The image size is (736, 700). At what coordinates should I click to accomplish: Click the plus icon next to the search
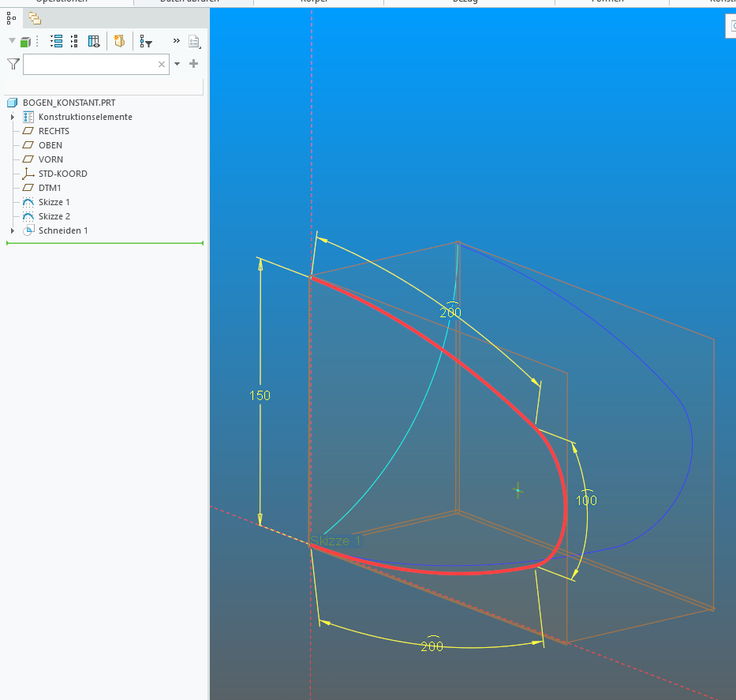[193, 63]
